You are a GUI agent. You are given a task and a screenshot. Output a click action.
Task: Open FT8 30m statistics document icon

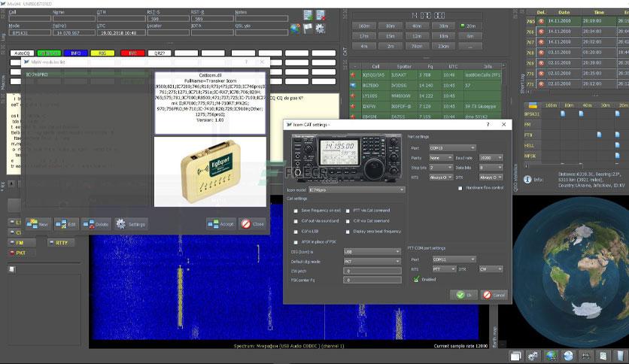600,135
